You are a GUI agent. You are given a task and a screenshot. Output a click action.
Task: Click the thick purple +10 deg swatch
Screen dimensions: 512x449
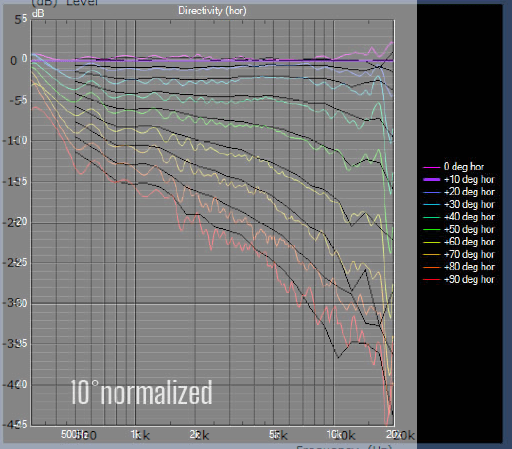click(x=432, y=180)
